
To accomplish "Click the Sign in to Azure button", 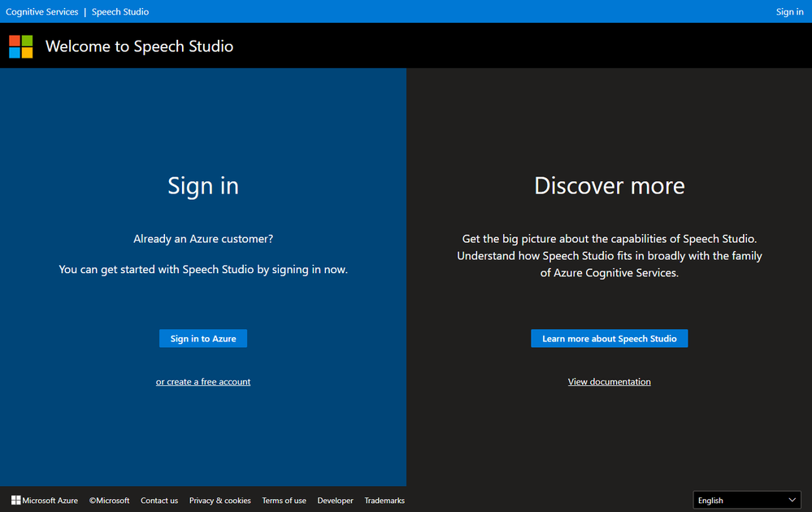I will tap(203, 339).
